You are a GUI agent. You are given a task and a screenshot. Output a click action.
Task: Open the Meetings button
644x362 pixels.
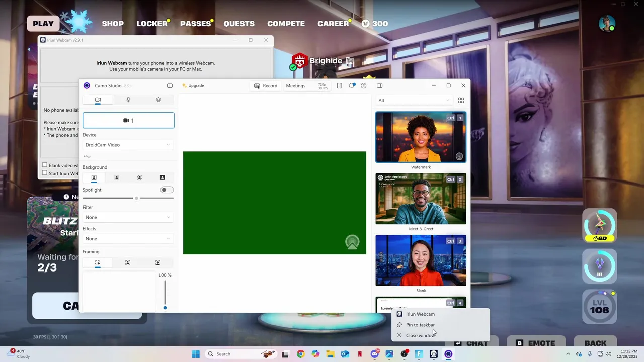pos(295,86)
